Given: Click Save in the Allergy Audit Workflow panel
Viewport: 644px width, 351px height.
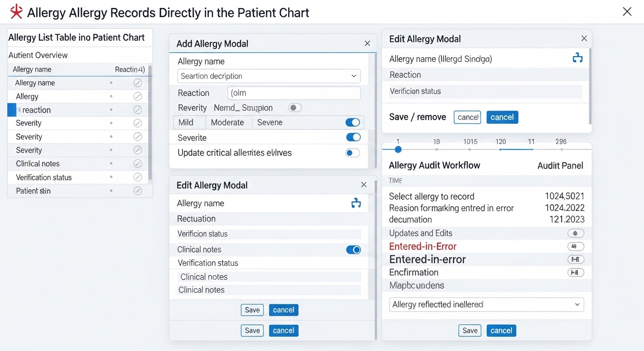Looking at the screenshot, I should coord(470,330).
